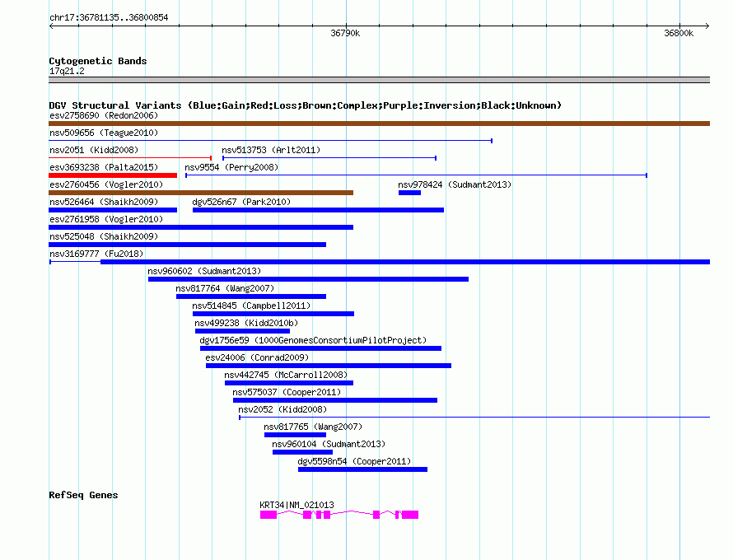Click the esv2758690 (Redon2006) brown variant bar
Image resolution: width=733 pixels, height=560 pixels.
pos(379,124)
